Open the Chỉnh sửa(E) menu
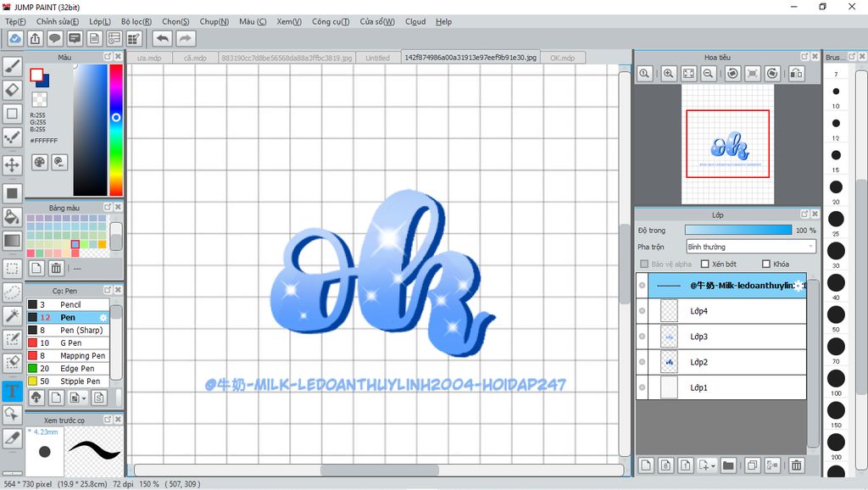Screen dimensions: 868x490 pyautogui.click(x=58, y=21)
